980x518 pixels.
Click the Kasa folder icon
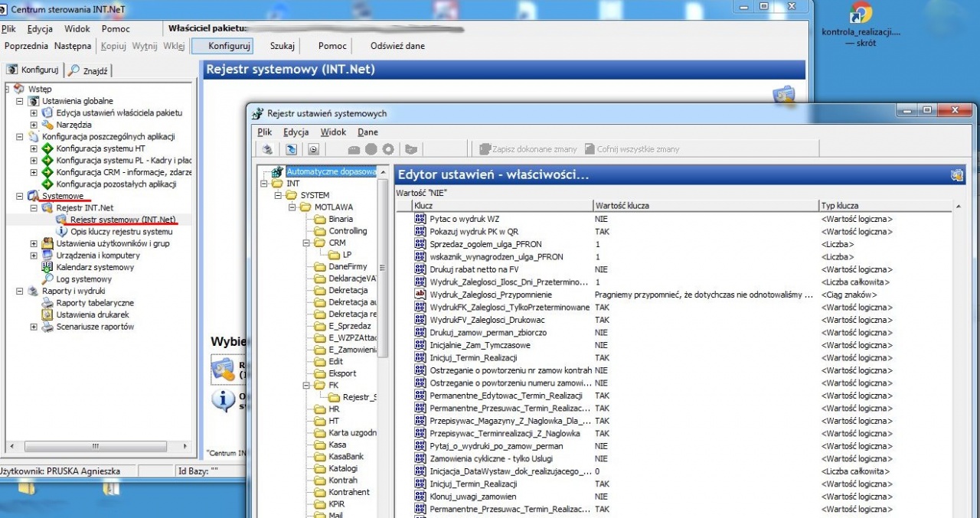pos(320,445)
